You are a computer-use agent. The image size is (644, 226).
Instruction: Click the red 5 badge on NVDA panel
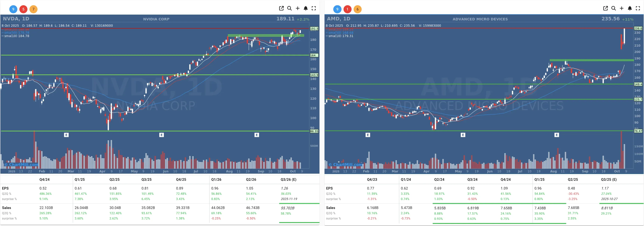point(23,9)
